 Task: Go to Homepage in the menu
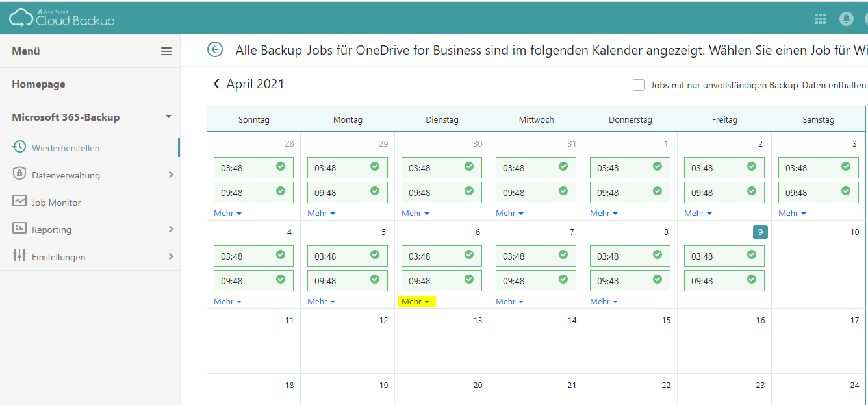(38, 84)
